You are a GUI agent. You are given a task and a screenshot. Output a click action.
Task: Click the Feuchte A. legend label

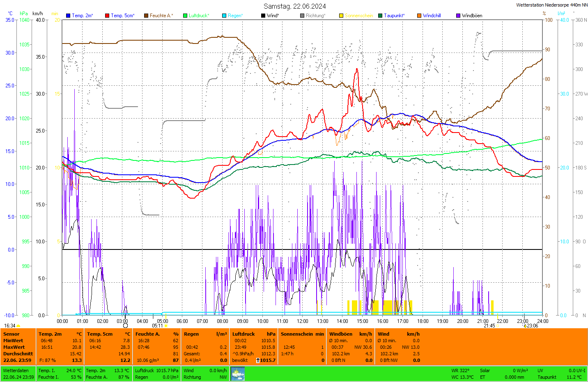(x=161, y=16)
